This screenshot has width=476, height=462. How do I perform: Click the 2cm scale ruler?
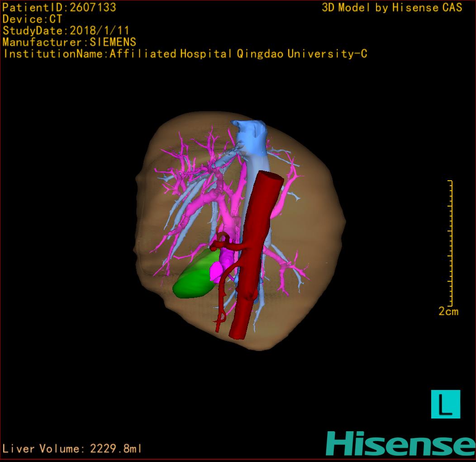click(450, 243)
